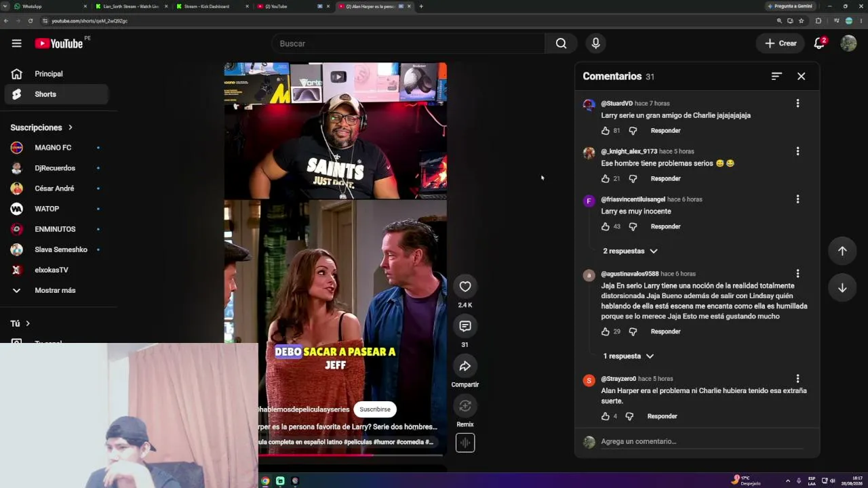Viewport: 868px width, 488px height.
Task: Like the @StuardVD comment
Action: click(x=606, y=131)
